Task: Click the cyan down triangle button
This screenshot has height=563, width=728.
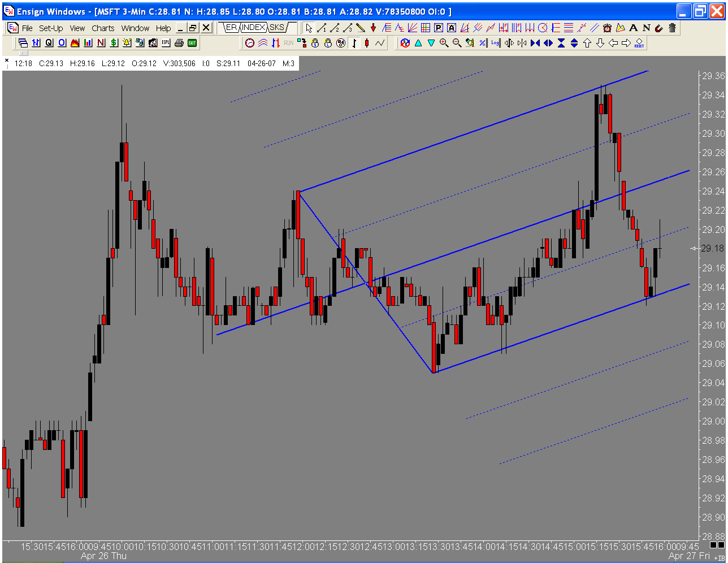Action: (x=431, y=43)
